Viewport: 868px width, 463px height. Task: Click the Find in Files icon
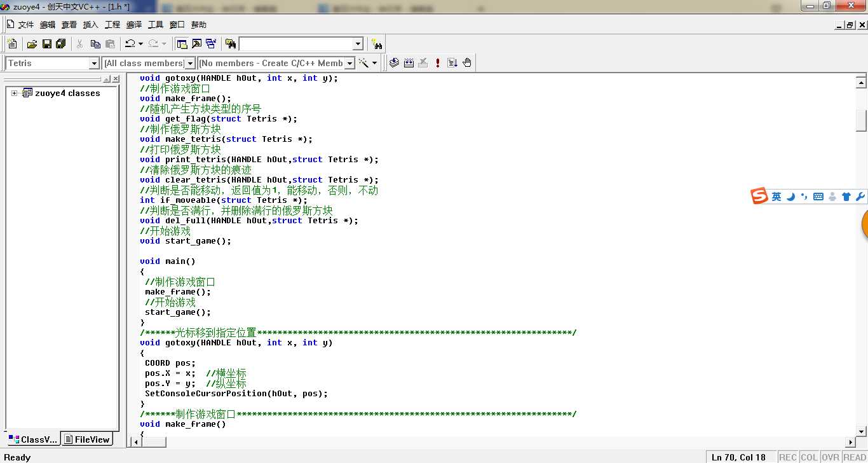pyautogui.click(x=231, y=44)
